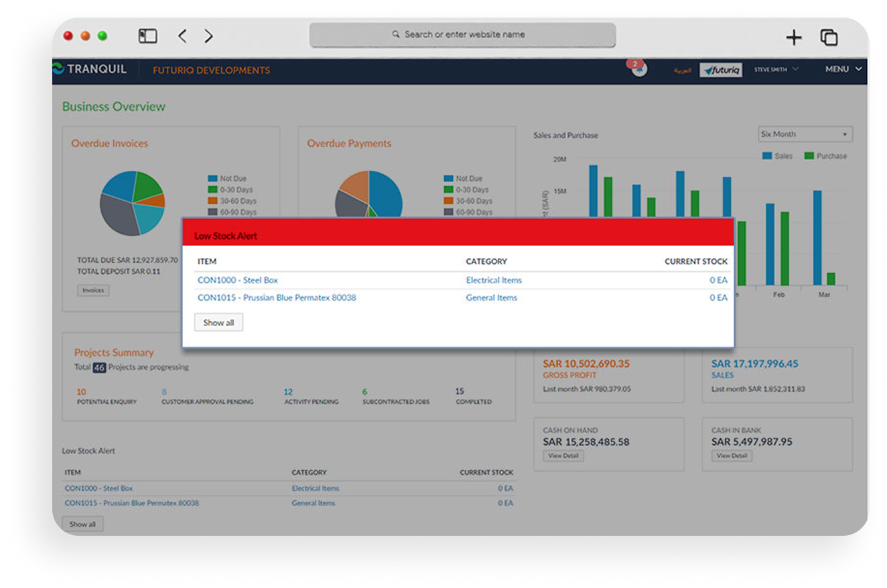Click Show all in the red-header popup
The height and width of the screenshot is (588, 887).
[218, 323]
